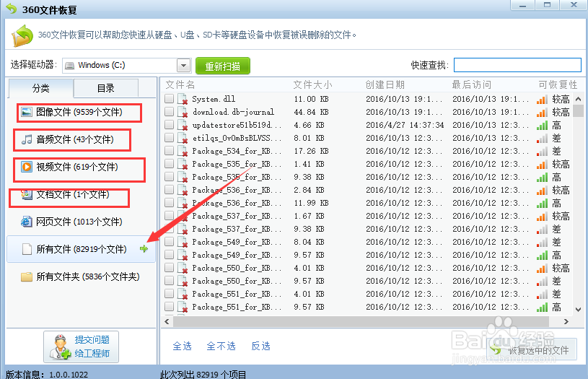The width and height of the screenshot is (588, 379).
Task: Select the web page files browser icon
Action: (27, 222)
